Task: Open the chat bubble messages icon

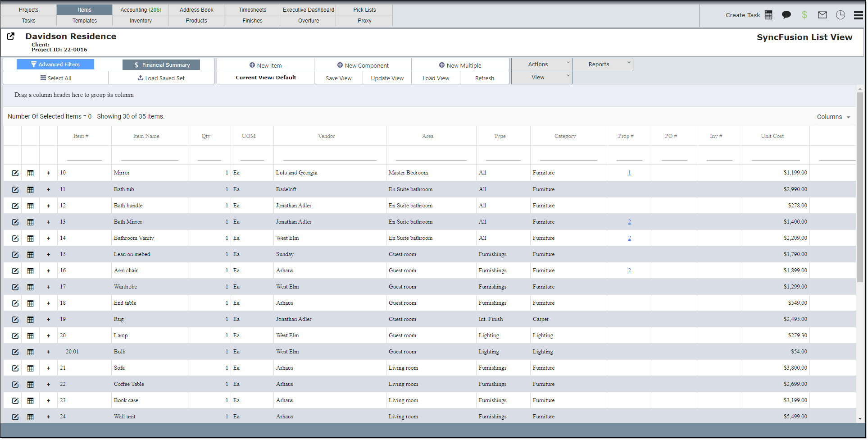Action: click(786, 15)
